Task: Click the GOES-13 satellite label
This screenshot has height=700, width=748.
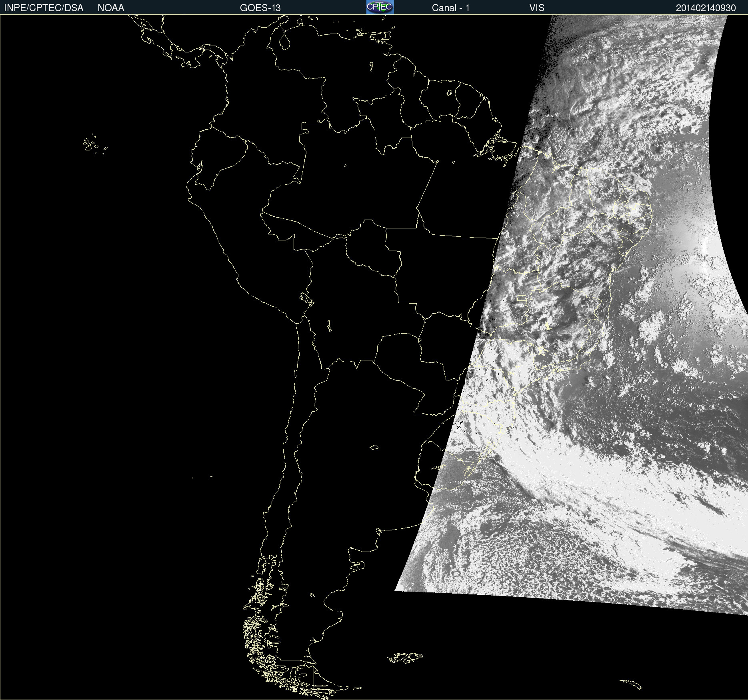Action: click(x=260, y=8)
